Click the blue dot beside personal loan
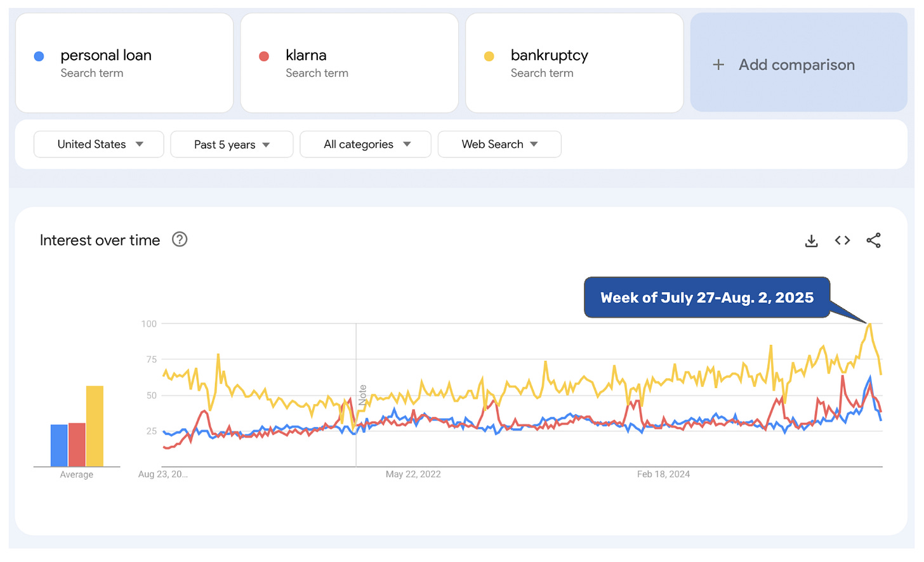Screen dimensions: 924x562 39,56
